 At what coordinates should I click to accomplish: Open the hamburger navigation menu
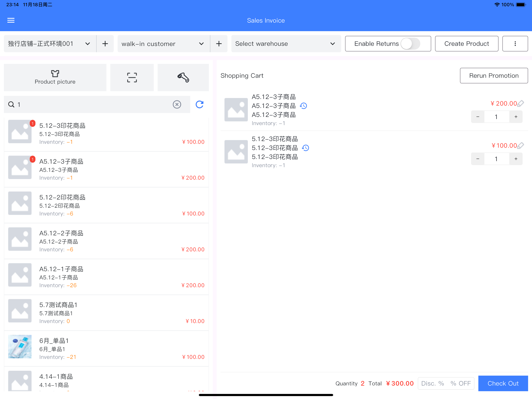click(x=11, y=20)
